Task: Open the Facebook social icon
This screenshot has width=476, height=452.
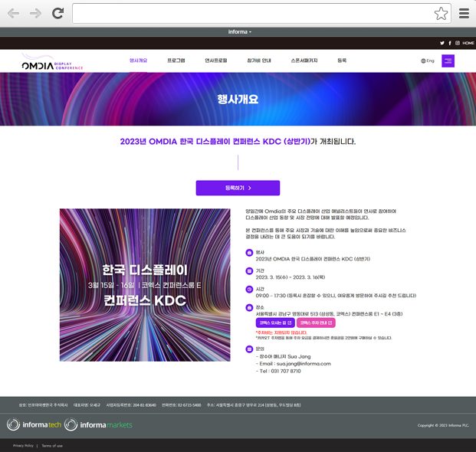Action: click(450, 43)
